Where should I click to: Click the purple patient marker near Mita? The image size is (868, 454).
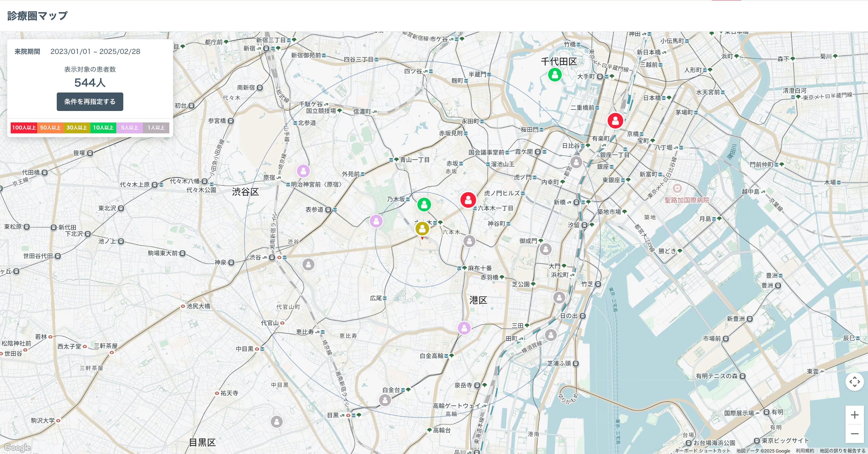coord(464,328)
